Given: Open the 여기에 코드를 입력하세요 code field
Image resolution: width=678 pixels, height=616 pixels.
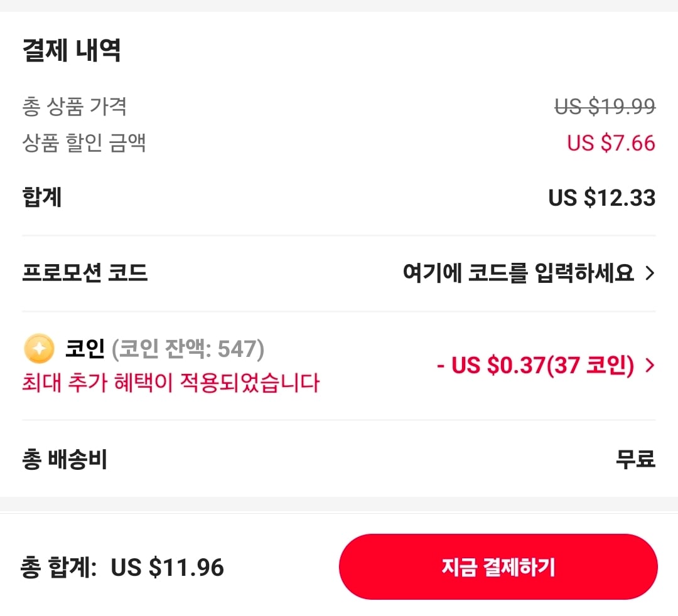Looking at the screenshot, I should click(518, 273).
